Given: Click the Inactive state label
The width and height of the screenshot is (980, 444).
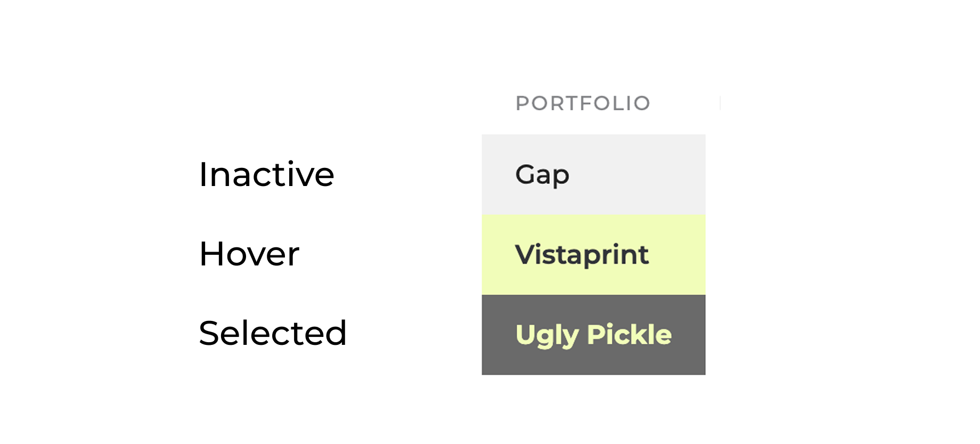Looking at the screenshot, I should click(x=266, y=174).
